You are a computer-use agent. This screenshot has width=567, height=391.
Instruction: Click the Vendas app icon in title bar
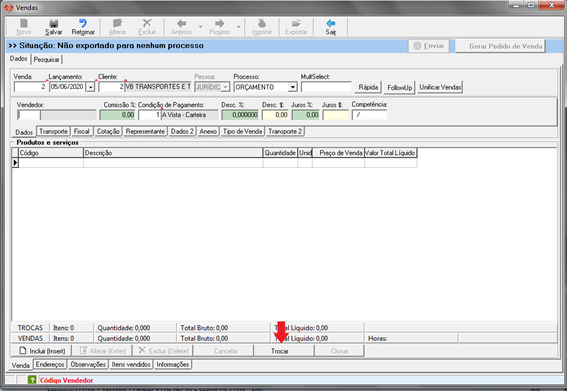click(9, 7)
